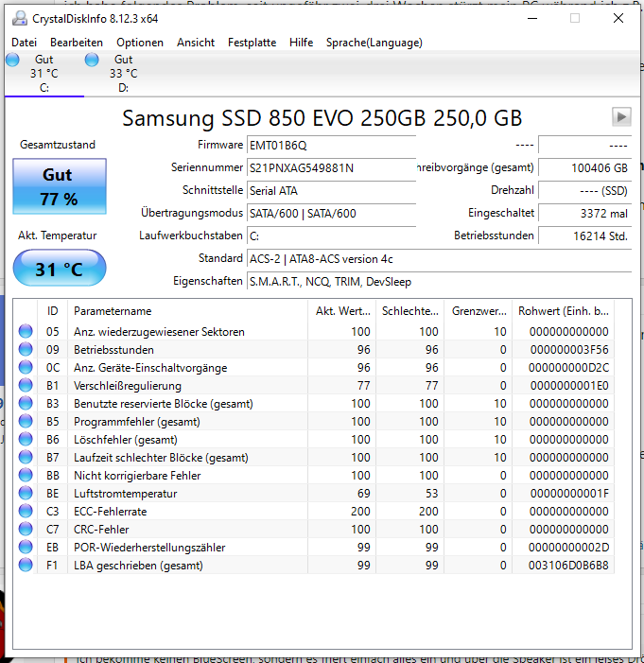Click status orb of row 05 reallocated sectors

[x=26, y=331]
